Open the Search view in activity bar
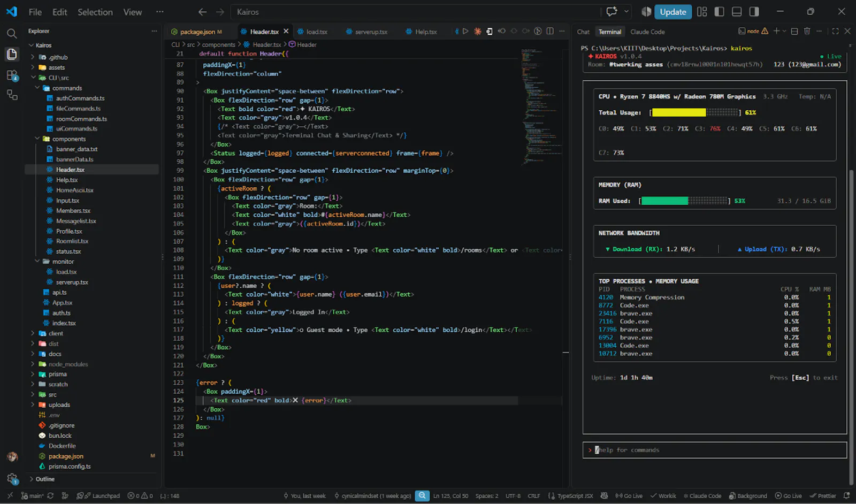The height and width of the screenshot is (504, 856). (x=12, y=34)
